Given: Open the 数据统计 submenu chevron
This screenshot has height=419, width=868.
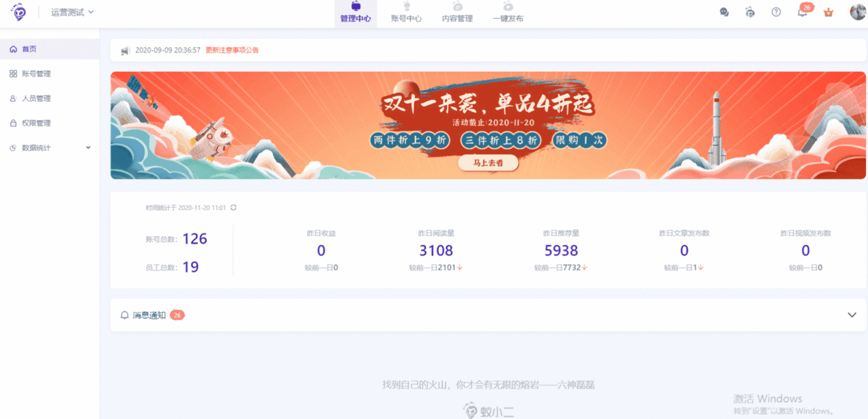Looking at the screenshot, I should coord(87,147).
